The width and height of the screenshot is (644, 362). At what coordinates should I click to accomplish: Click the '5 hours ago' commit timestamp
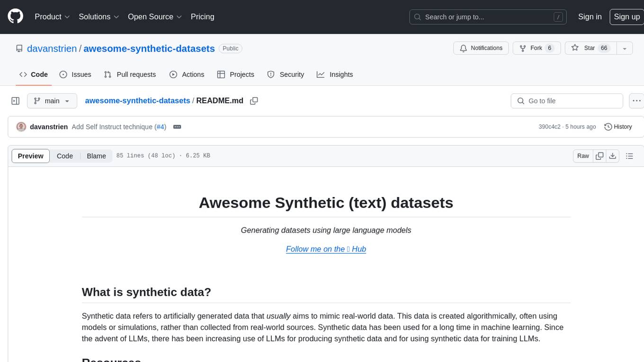[x=581, y=127]
